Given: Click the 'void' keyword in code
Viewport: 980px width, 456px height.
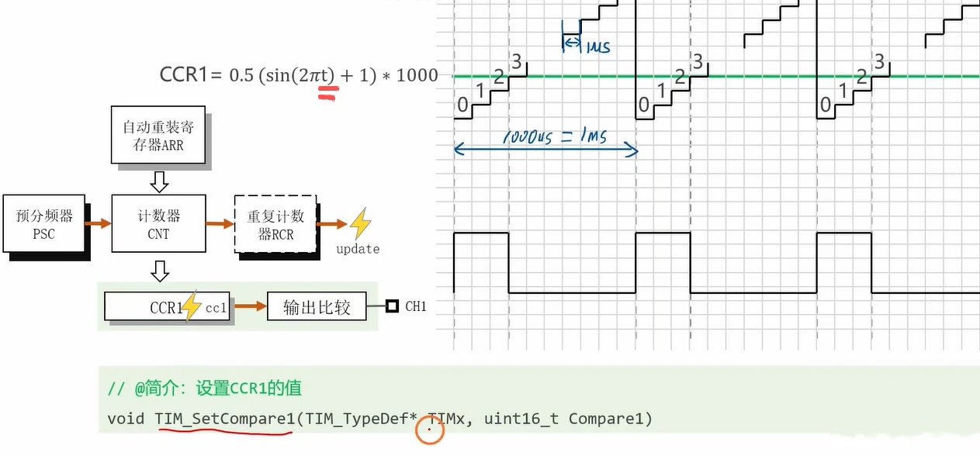Looking at the screenshot, I should point(126,419).
